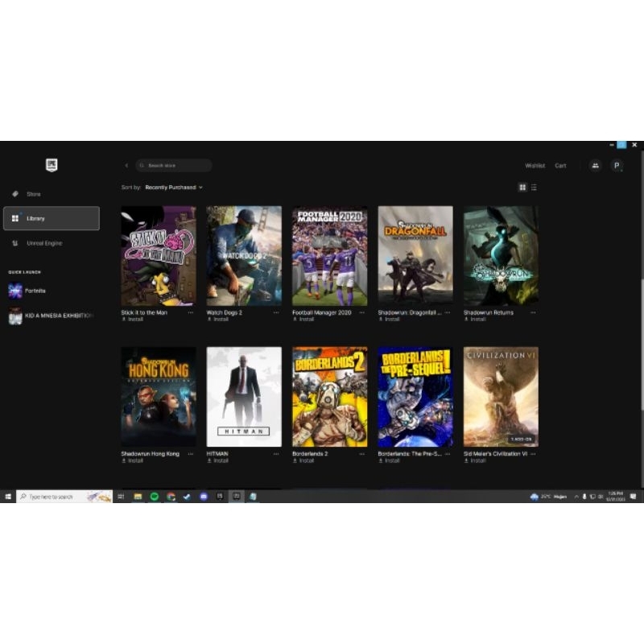
Task: Open the Wishlist page
Action: [x=535, y=166]
